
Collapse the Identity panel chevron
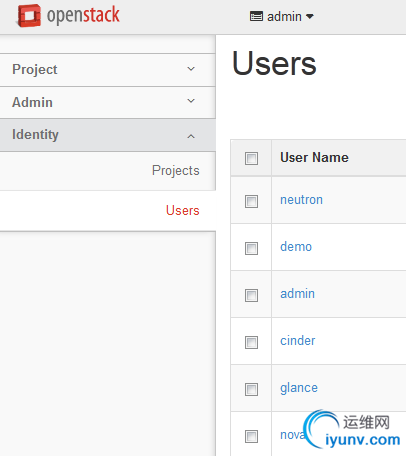tap(191, 136)
